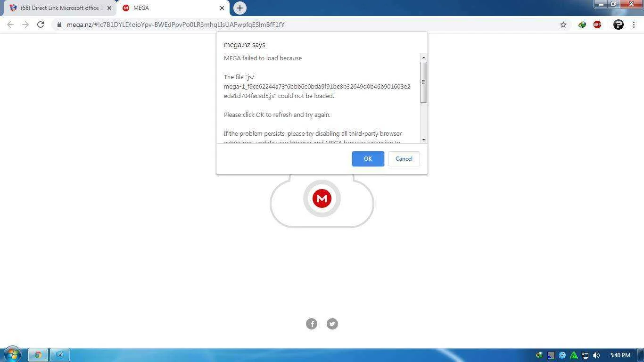Open the AdBlock Plus extension
This screenshot has height=362, width=644.
pyautogui.click(x=597, y=25)
